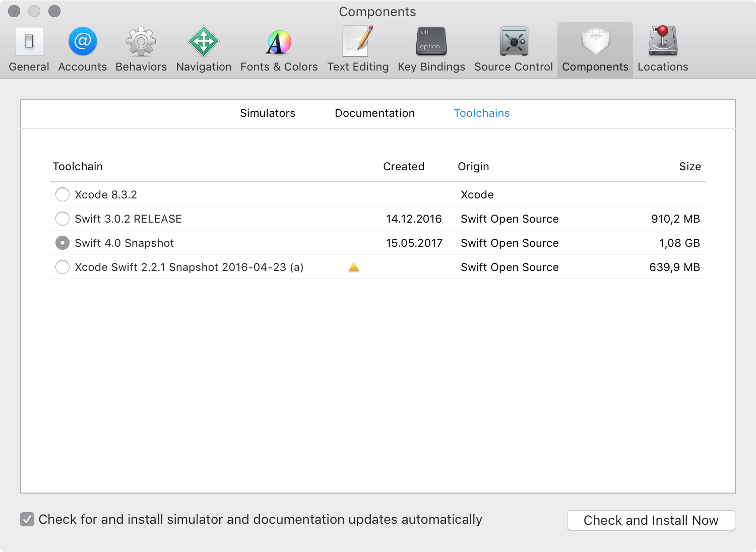Click the Size column header

coord(689,167)
